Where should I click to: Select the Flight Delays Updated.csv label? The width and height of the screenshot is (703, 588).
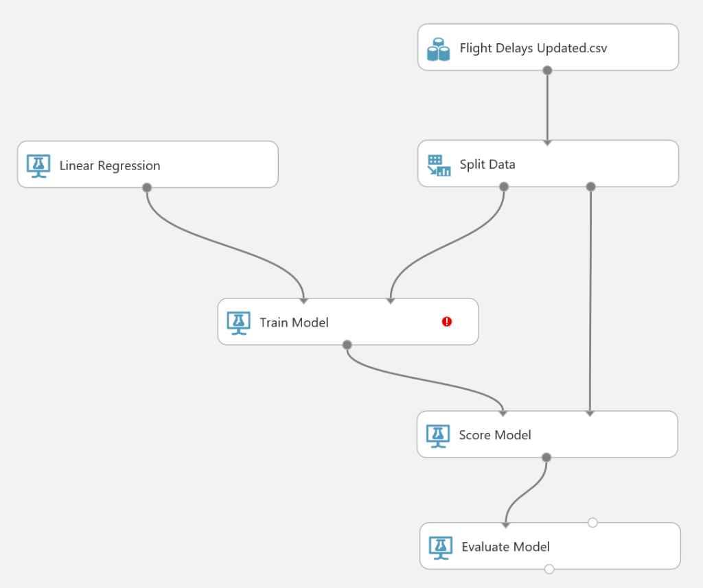[533, 49]
